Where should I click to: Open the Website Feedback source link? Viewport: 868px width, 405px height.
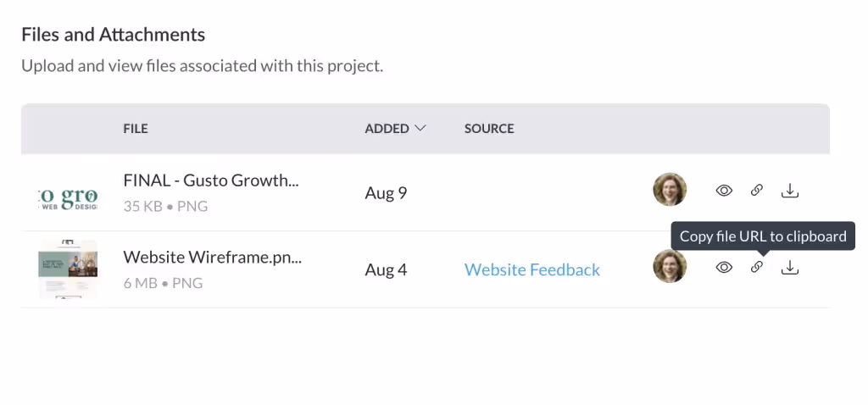tap(532, 269)
